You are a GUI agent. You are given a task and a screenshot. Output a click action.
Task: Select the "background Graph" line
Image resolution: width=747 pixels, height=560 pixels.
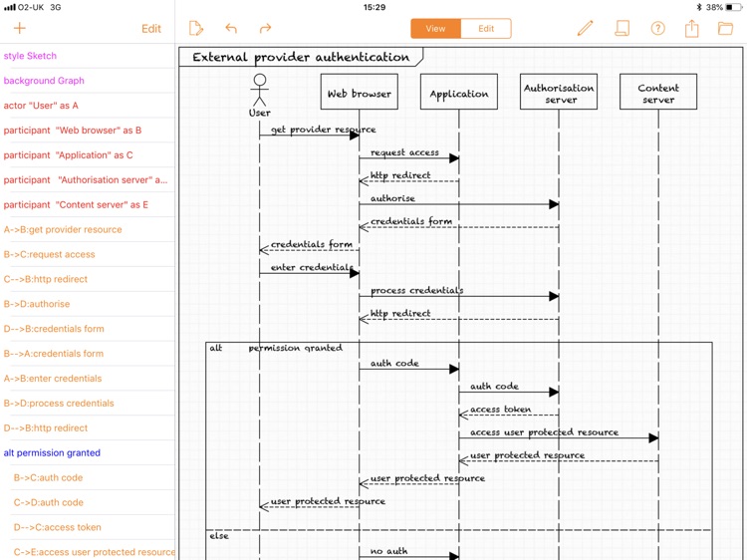(x=88, y=81)
